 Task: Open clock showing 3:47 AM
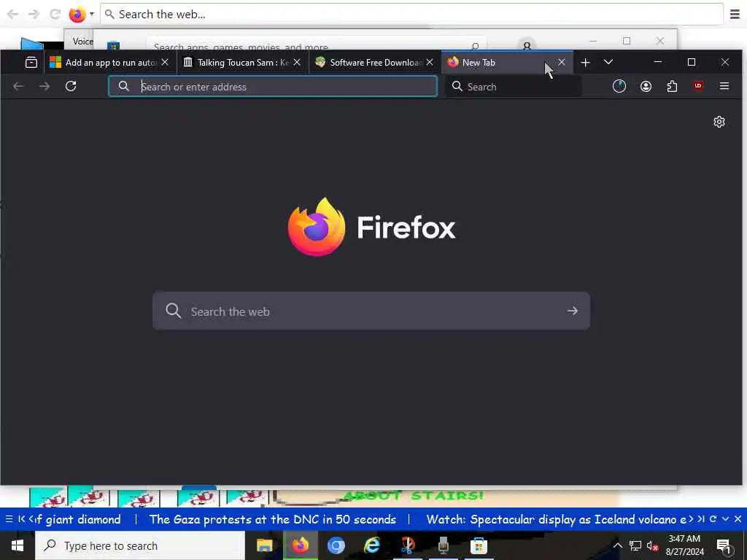684,545
